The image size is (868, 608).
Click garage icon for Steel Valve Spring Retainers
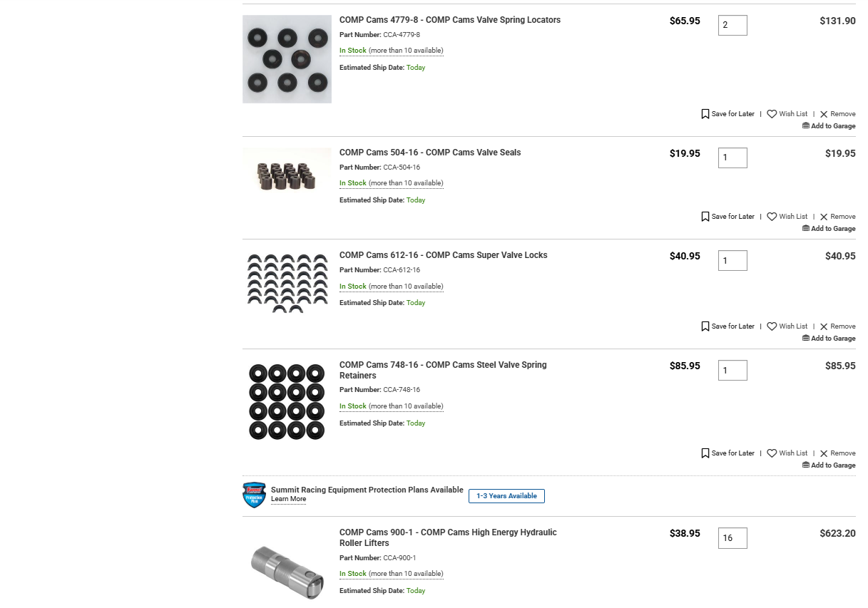806,465
